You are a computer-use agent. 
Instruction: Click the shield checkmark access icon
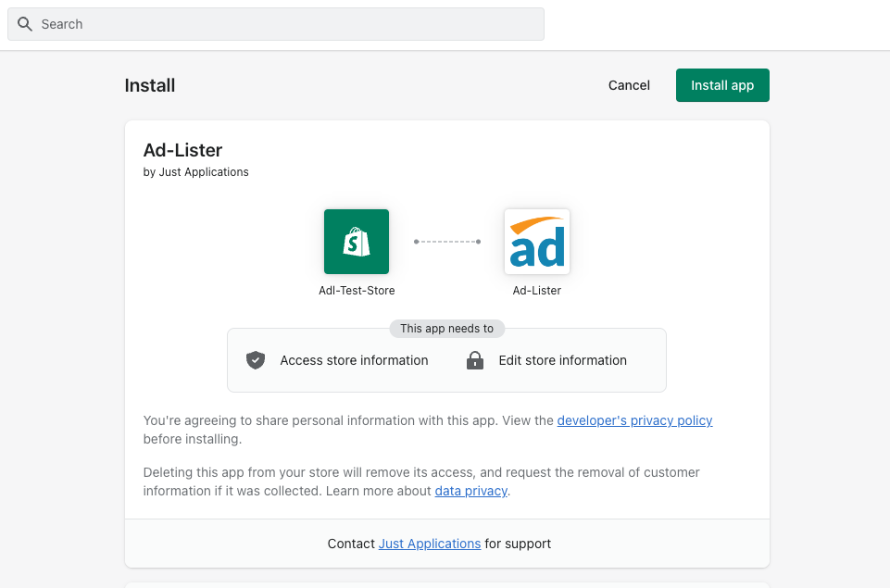256,360
